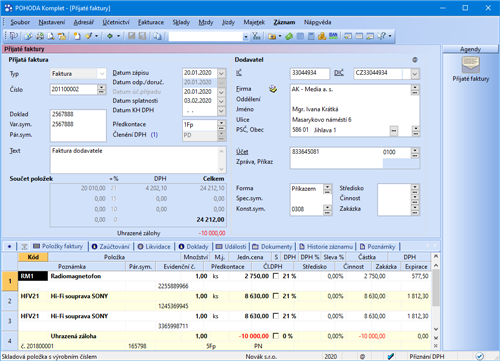Toggle the S checkbox in Radiomagnetofon row
The width and height of the screenshot is (500, 361).
(276, 276)
